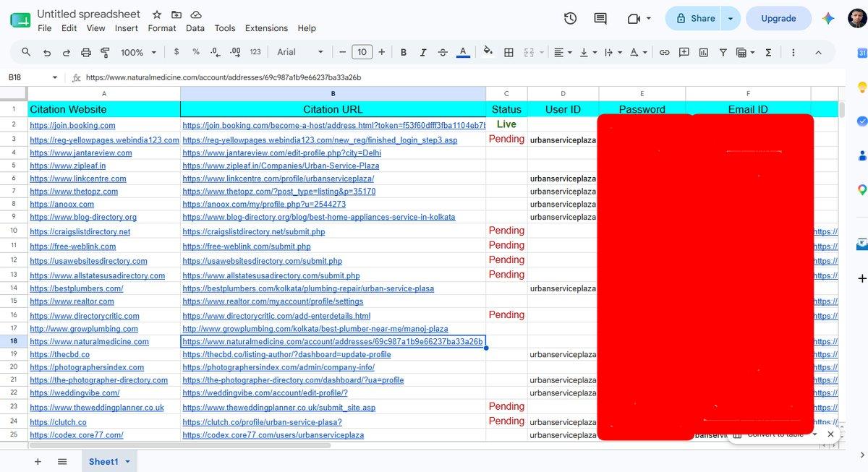Insert link using chain icon

click(x=664, y=52)
